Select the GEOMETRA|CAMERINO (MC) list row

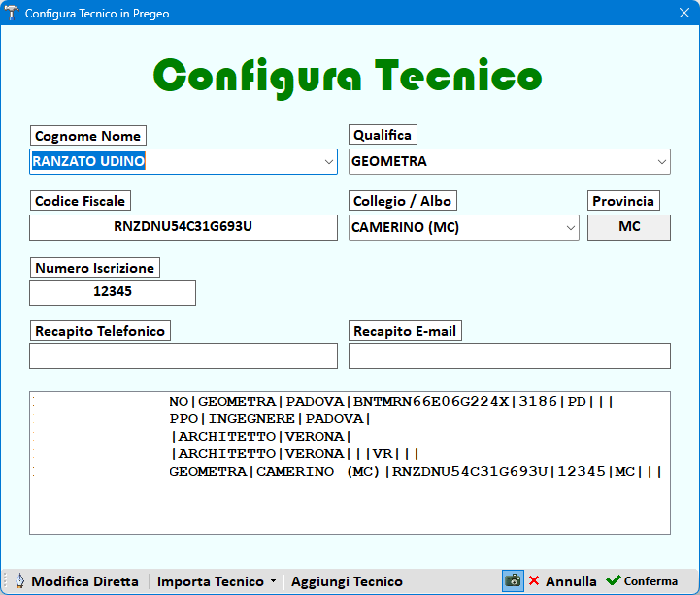pyautogui.click(x=350, y=472)
